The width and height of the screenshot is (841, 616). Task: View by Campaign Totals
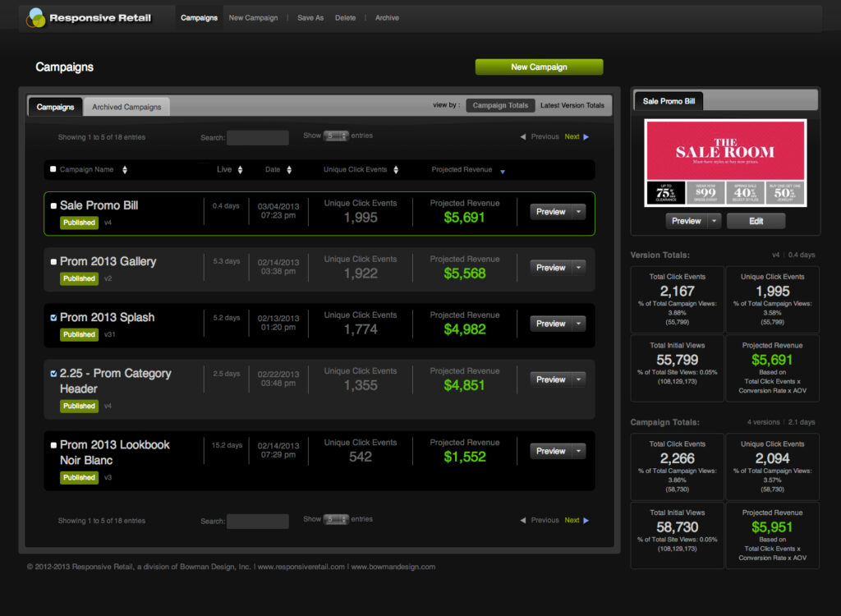point(500,105)
